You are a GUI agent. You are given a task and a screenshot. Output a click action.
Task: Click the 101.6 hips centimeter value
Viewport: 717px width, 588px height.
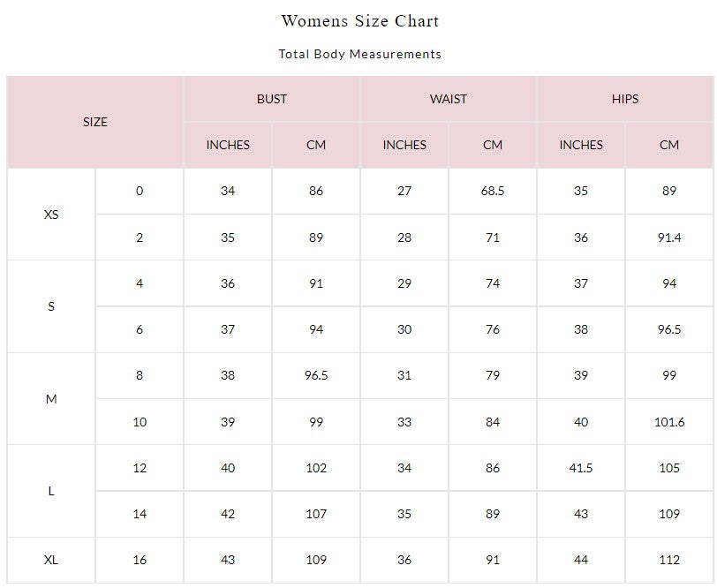(x=669, y=422)
